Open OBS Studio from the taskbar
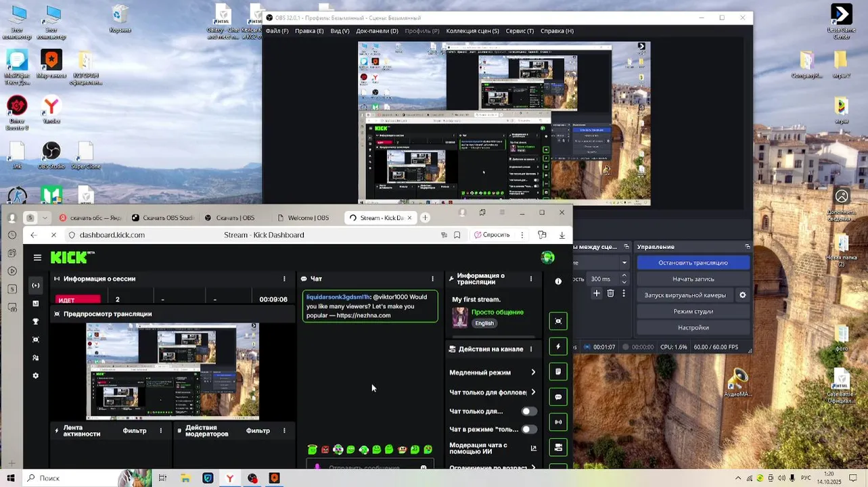 click(252, 478)
